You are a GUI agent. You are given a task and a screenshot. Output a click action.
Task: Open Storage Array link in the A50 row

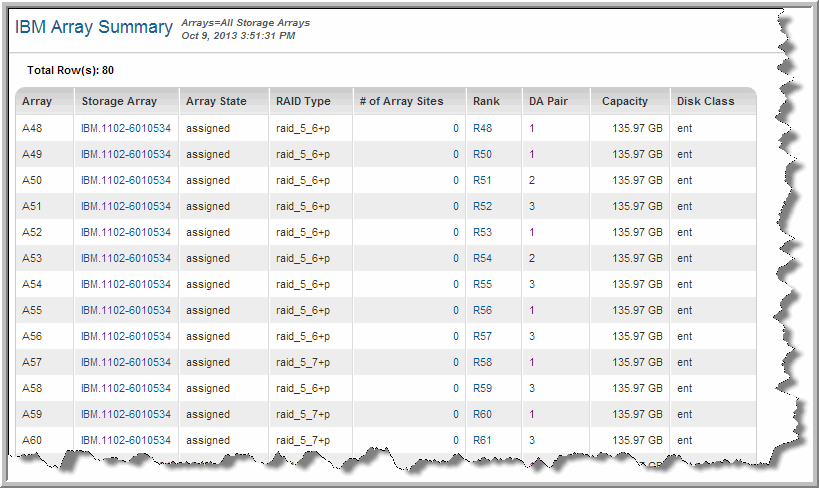tap(126, 180)
